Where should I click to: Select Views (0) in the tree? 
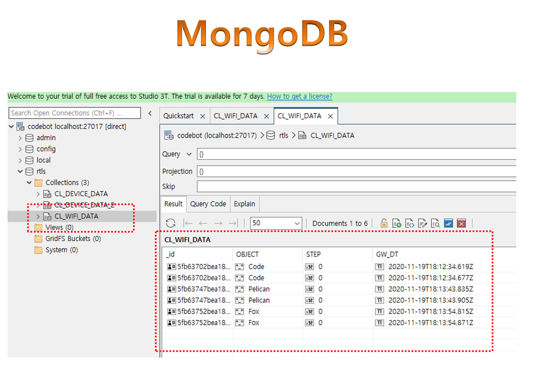coord(59,227)
